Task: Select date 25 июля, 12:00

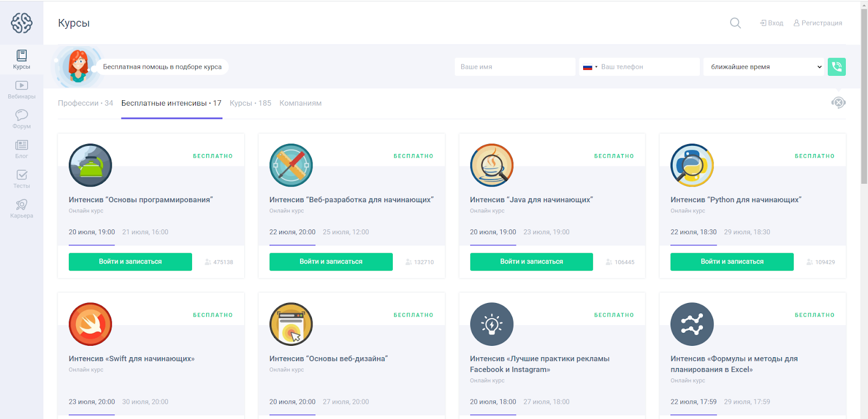Action: coord(346,232)
